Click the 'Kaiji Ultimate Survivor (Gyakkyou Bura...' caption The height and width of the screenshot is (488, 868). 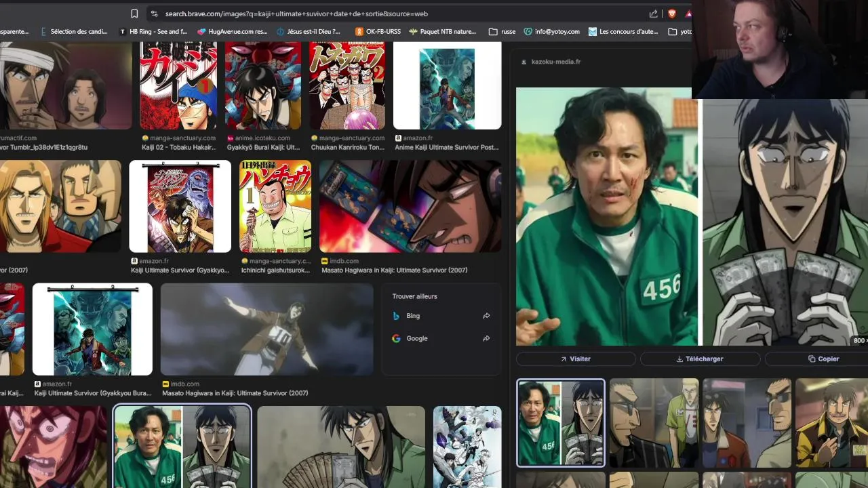(93, 393)
